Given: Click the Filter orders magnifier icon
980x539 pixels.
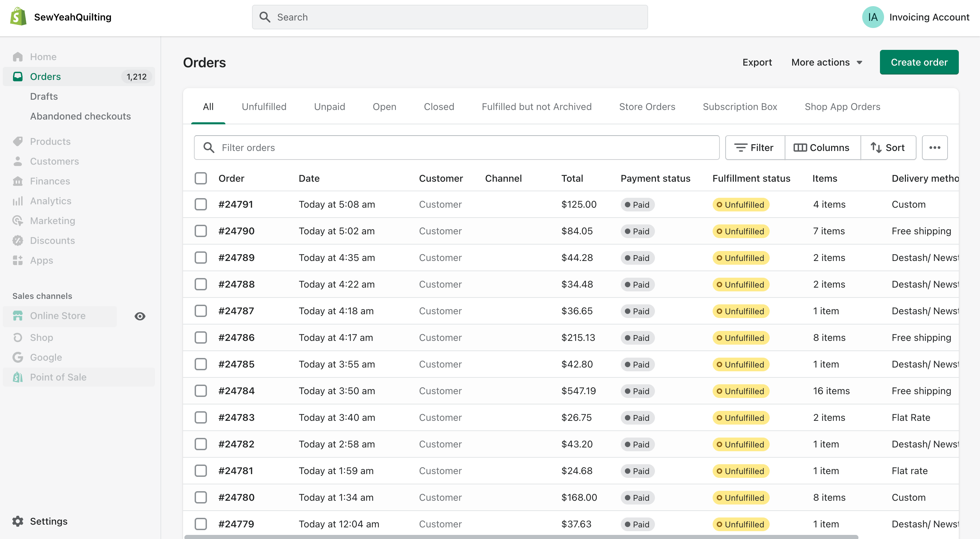Looking at the screenshot, I should pyautogui.click(x=209, y=147).
